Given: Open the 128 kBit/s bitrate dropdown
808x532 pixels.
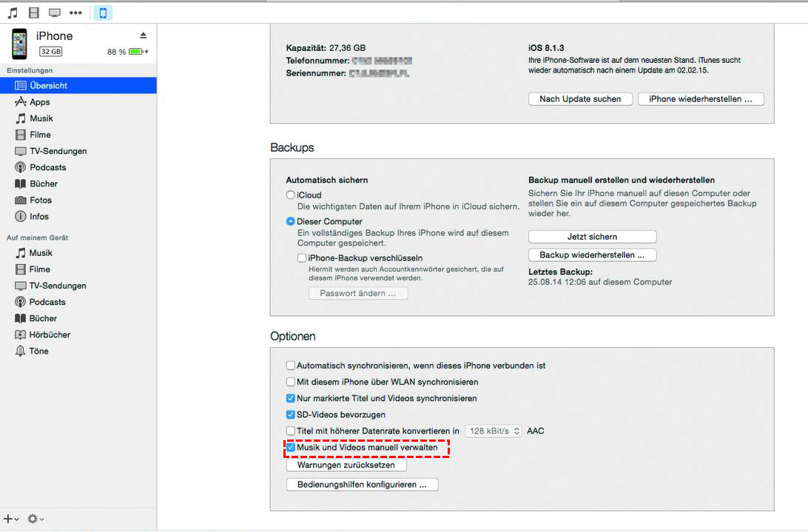Looking at the screenshot, I should tap(493, 431).
